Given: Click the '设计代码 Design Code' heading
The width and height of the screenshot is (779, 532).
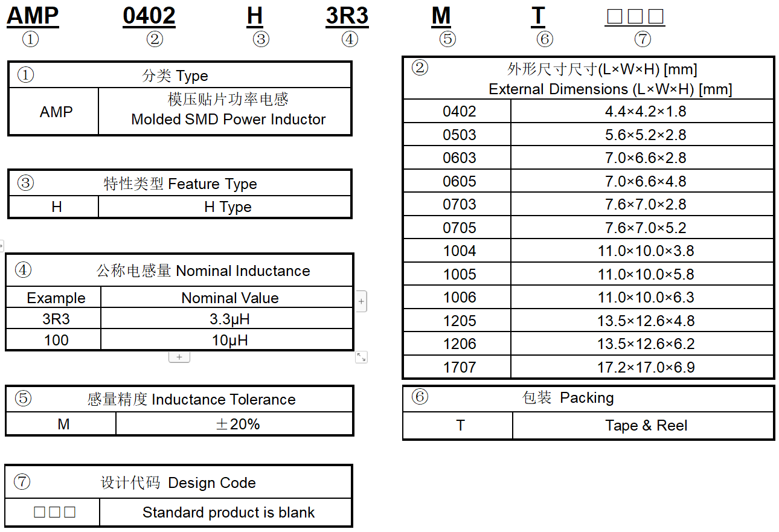Looking at the screenshot, I should (x=178, y=482).
